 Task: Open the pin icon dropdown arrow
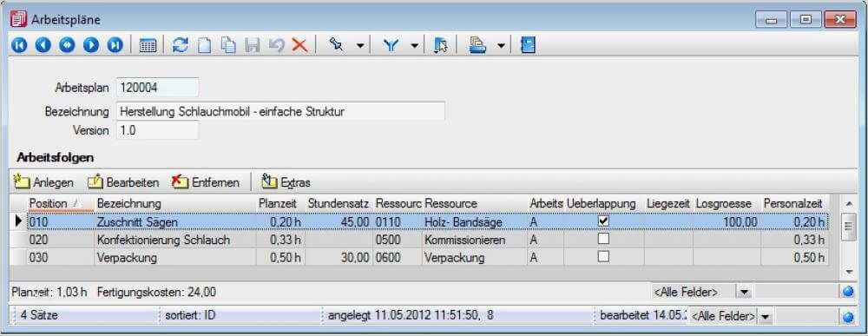point(360,46)
